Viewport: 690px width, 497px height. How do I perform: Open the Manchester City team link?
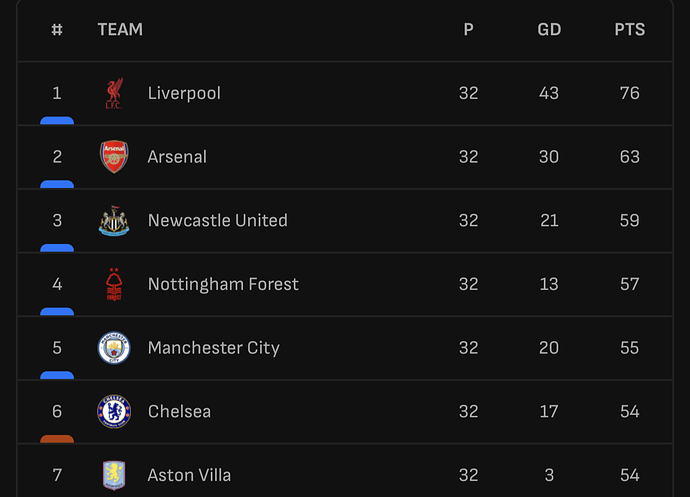pos(213,348)
